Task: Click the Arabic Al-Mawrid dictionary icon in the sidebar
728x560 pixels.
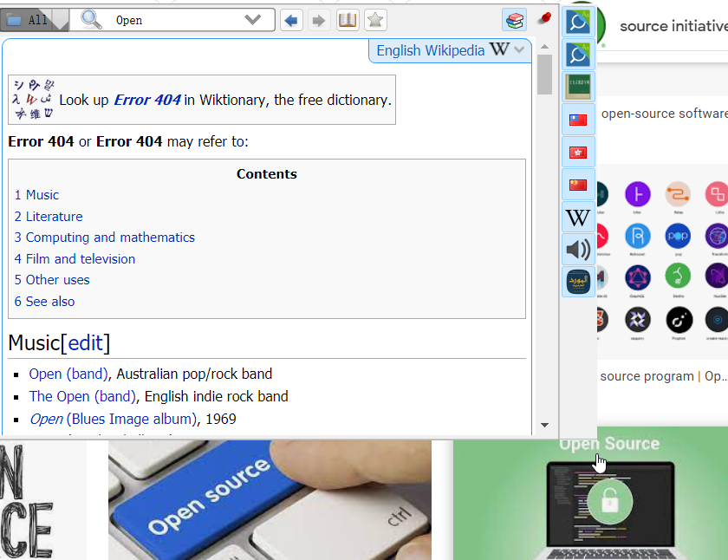Action: [578, 283]
